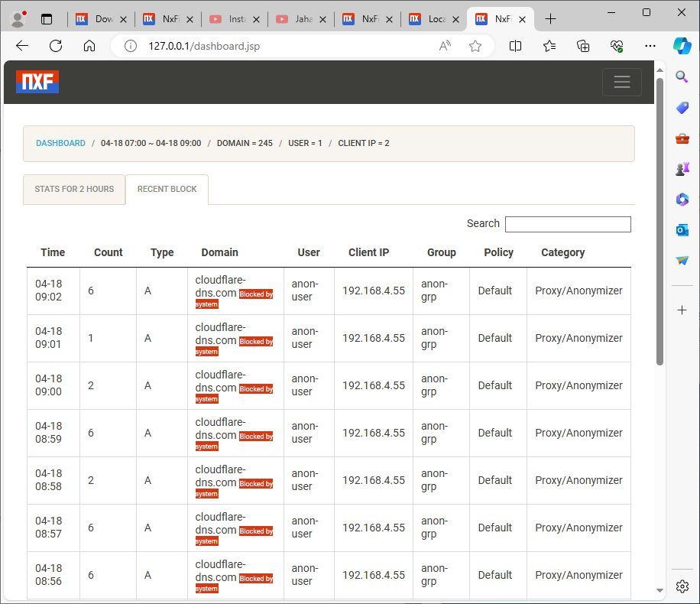Open a new browser tab
This screenshot has width=700, height=604.
point(550,19)
